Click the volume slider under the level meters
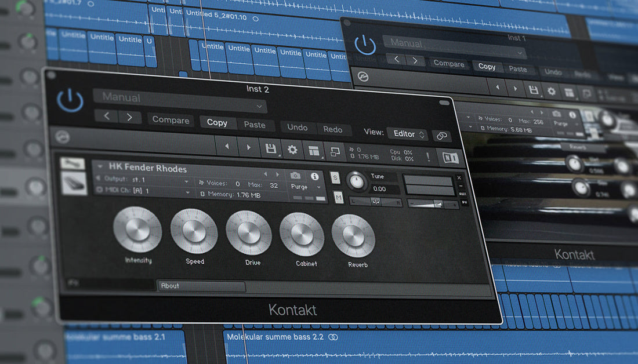Viewport: 638px width, 364px height. (x=433, y=204)
